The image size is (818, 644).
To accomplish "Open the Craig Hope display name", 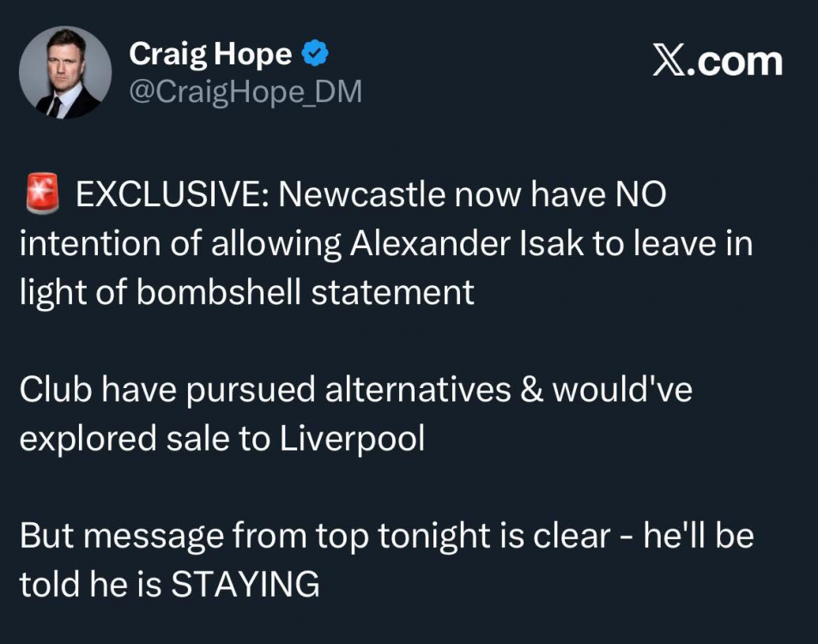I will pyautogui.click(x=210, y=56).
